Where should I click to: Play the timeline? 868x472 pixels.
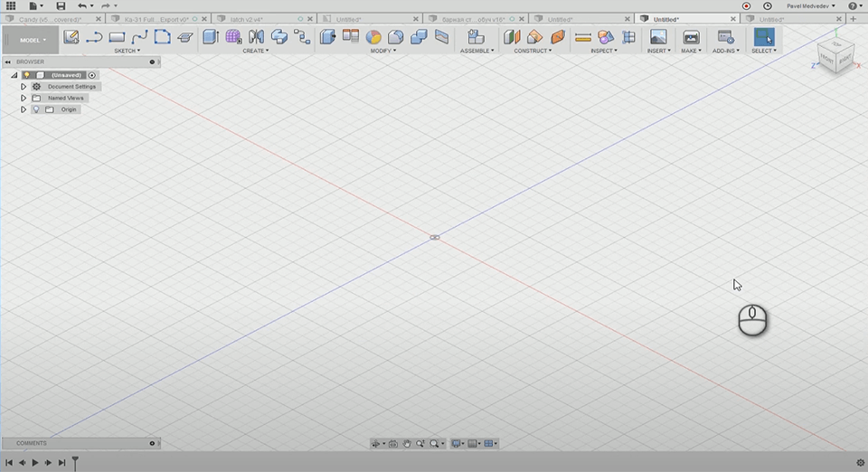(x=35, y=463)
